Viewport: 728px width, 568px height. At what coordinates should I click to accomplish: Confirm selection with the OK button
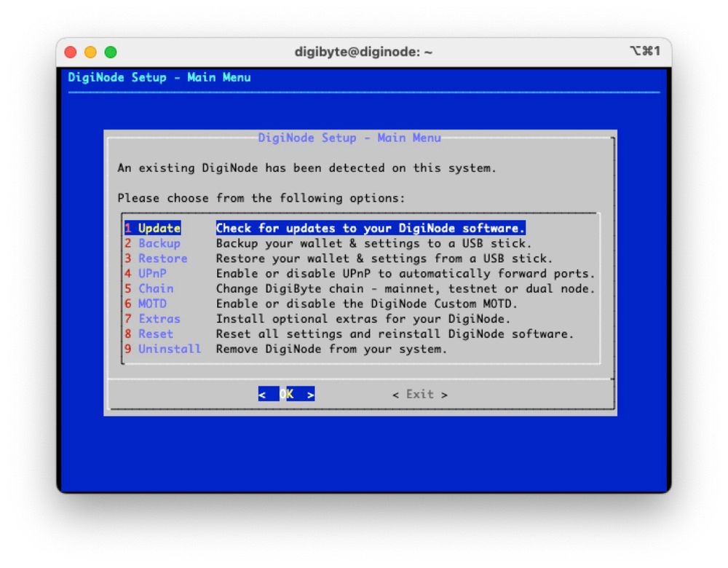(286, 394)
